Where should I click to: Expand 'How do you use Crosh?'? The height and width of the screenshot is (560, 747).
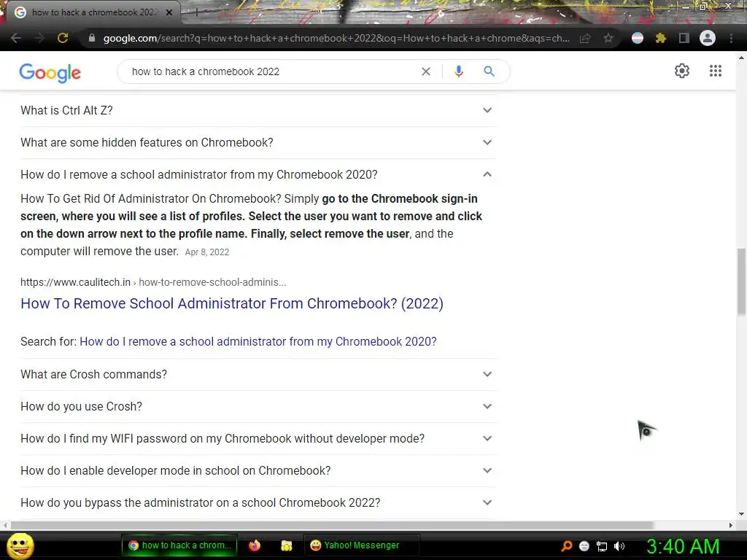point(258,406)
